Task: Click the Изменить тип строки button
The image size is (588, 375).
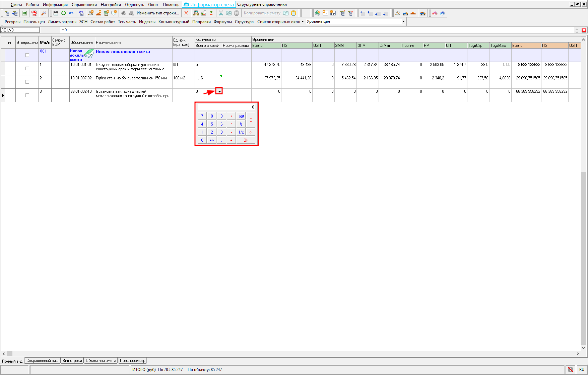Action: (x=157, y=13)
